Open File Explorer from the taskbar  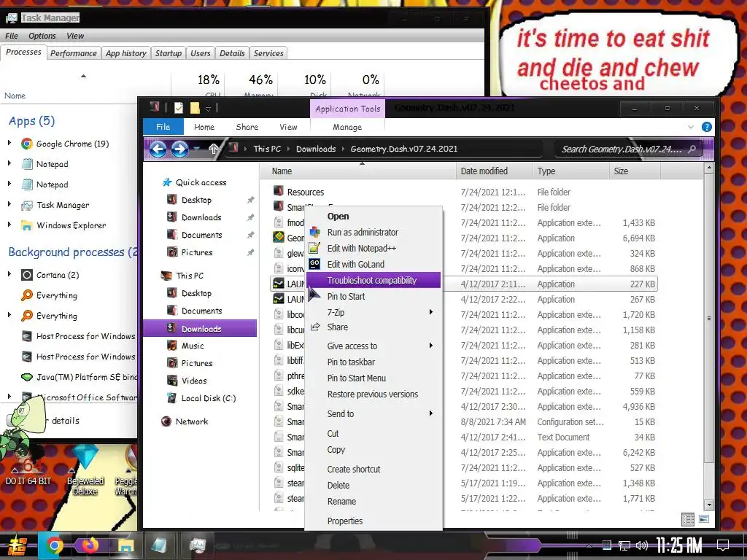(x=125, y=545)
